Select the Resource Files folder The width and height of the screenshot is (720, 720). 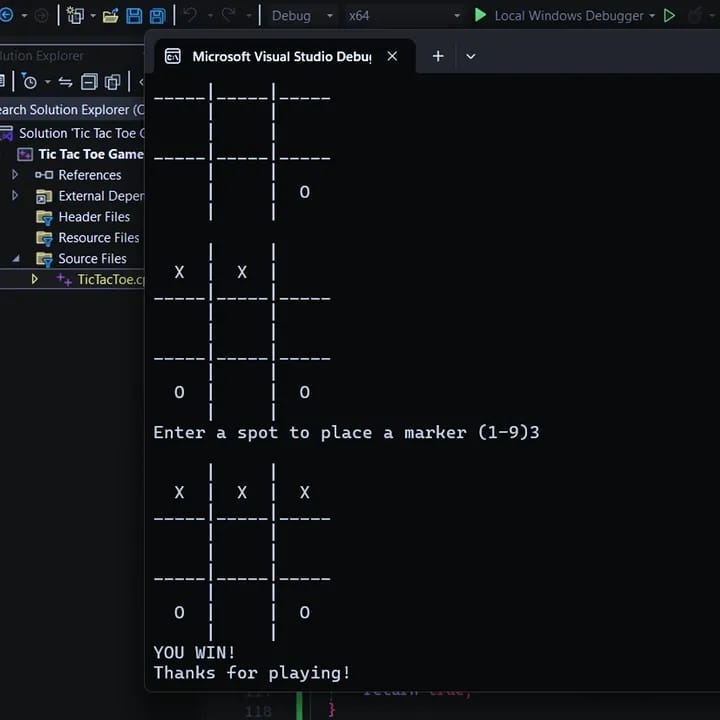coord(99,238)
